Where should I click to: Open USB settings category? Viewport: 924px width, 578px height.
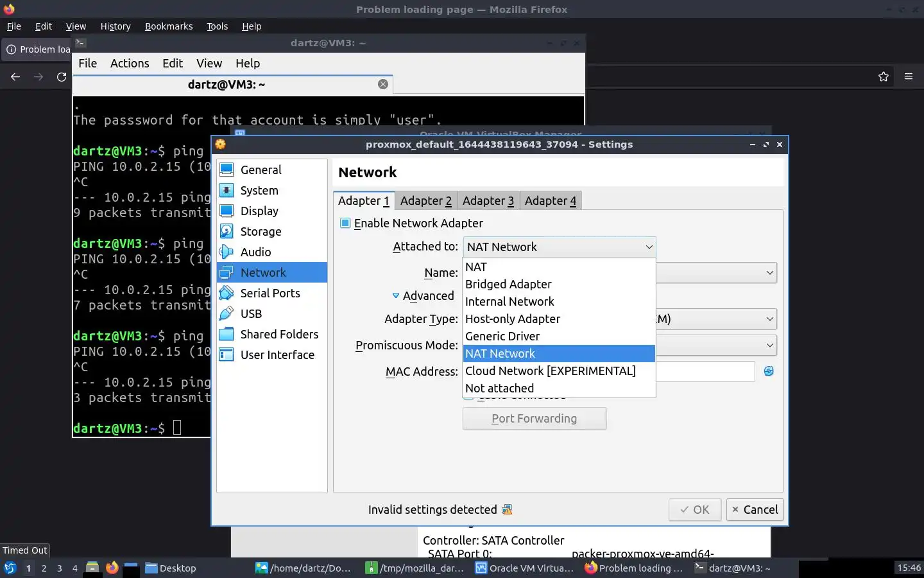[x=272, y=313]
